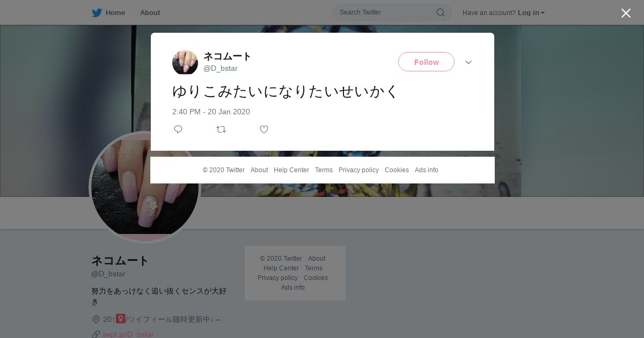The height and width of the screenshot is (338, 644).
Task: Retweet using the retweet arrows icon
Action: pos(221,129)
